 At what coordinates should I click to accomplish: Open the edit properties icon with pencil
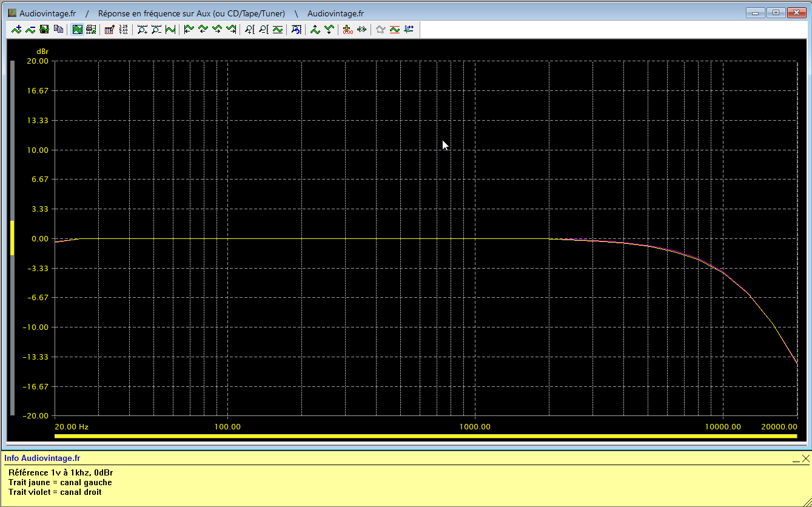[x=110, y=29]
